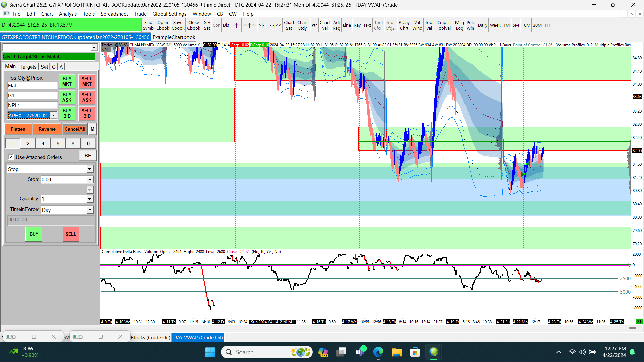Image resolution: width=644 pixels, height=362 pixels.
Task: Open the TimeInForce Day dropdown
Action: tap(90, 210)
